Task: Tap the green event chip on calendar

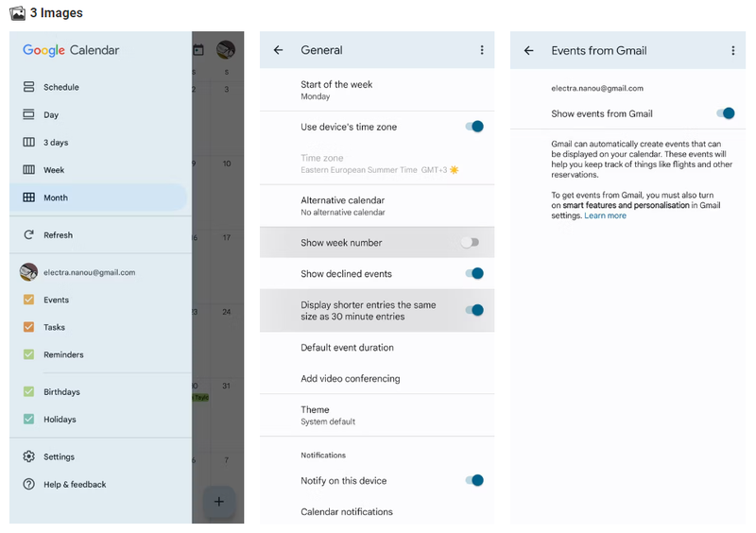Action: click(200, 398)
